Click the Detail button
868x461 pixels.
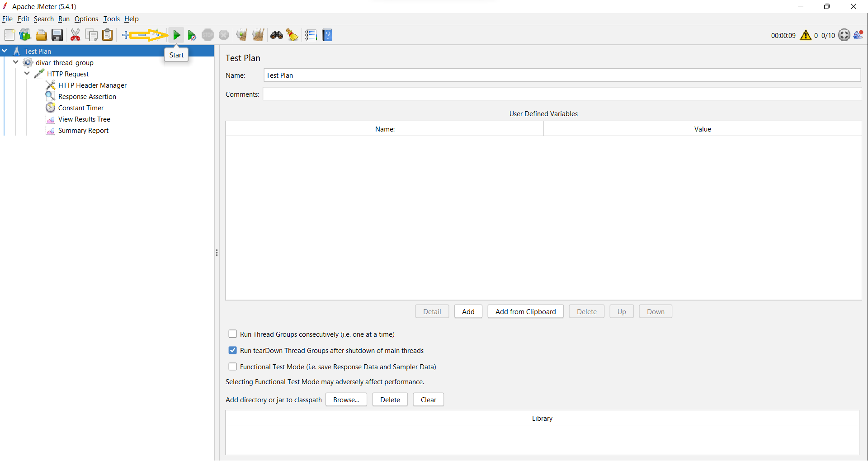point(432,311)
